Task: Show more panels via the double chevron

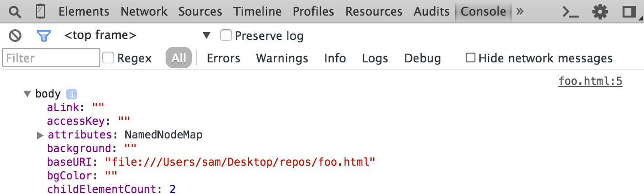Action: click(x=520, y=11)
